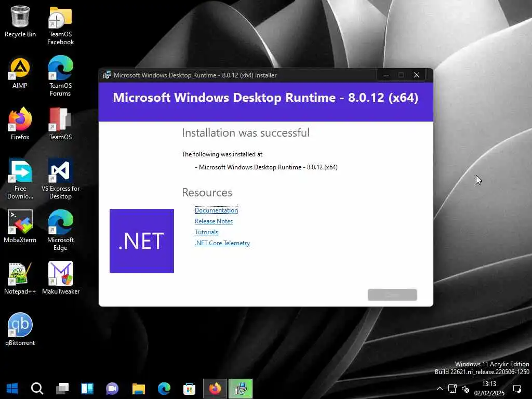Open taskbar Search
The height and width of the screenshot is (399, 532).
(x=37, y=389)
